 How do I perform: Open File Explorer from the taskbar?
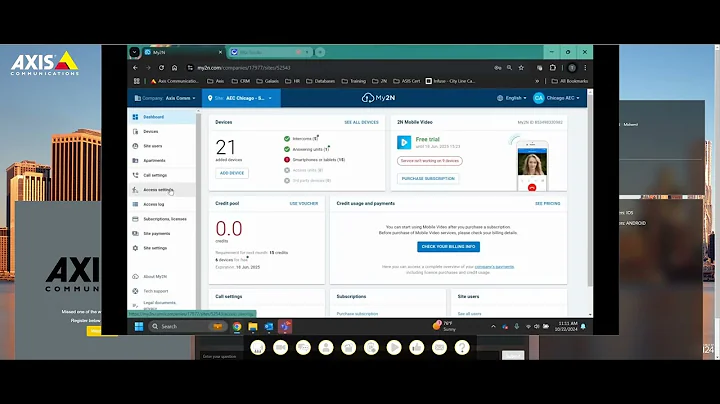coord(253,326)
